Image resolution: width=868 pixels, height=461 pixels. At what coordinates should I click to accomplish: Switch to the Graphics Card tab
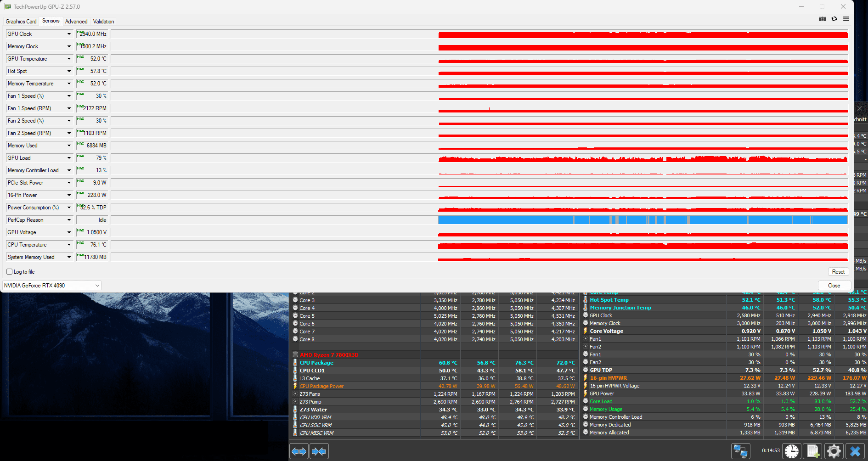pos(21,22)
